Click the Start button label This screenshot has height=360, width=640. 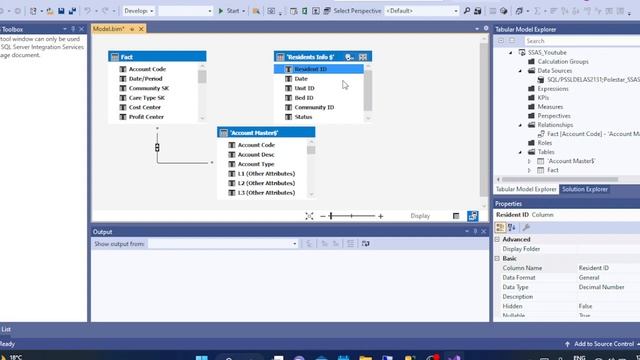click(x=233, y=11)
